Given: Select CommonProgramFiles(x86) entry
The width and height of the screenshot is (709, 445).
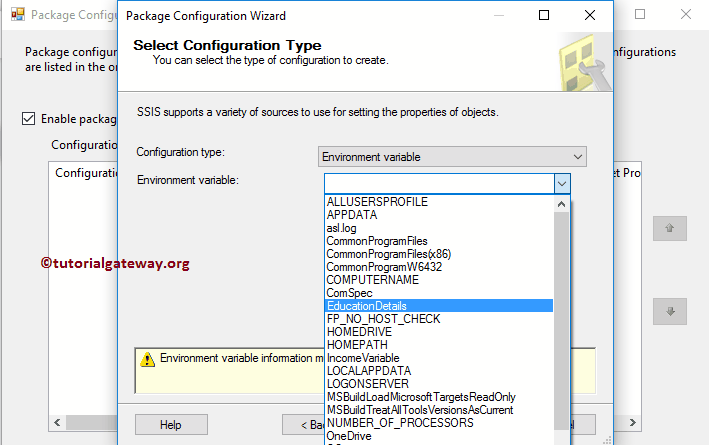Looking at the screenshot, I should coord(439,254).
